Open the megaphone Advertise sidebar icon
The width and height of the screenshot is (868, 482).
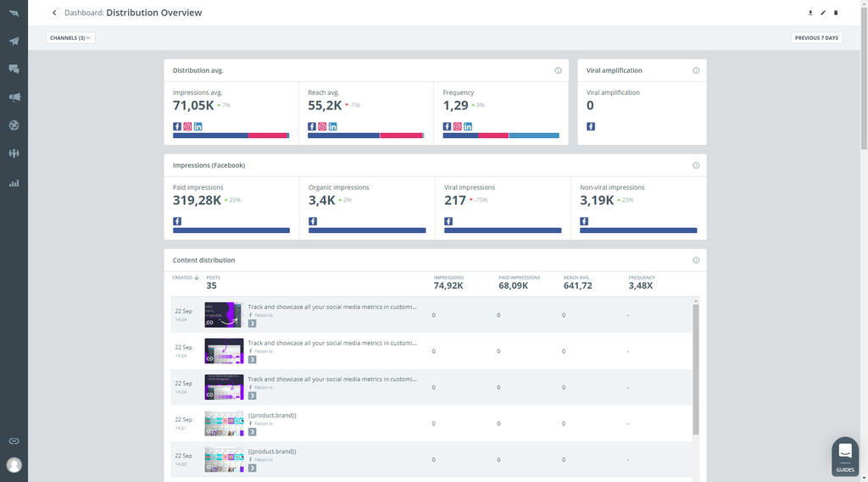click(14, 97)
